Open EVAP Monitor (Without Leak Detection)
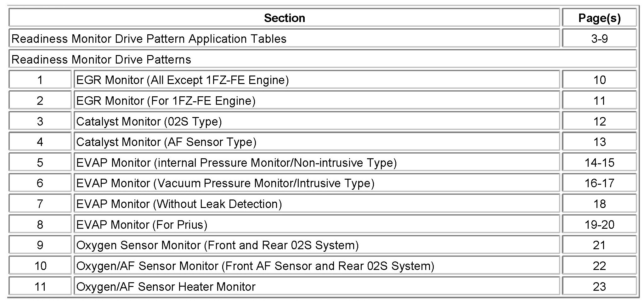 [179, 204]
